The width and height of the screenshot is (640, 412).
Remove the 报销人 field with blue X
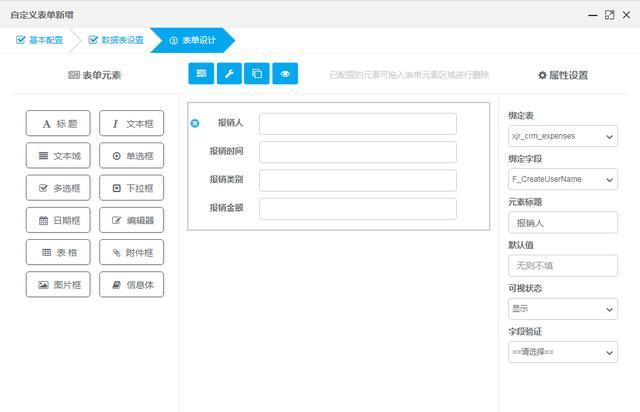pyautogui.click(x=195, y=123)
